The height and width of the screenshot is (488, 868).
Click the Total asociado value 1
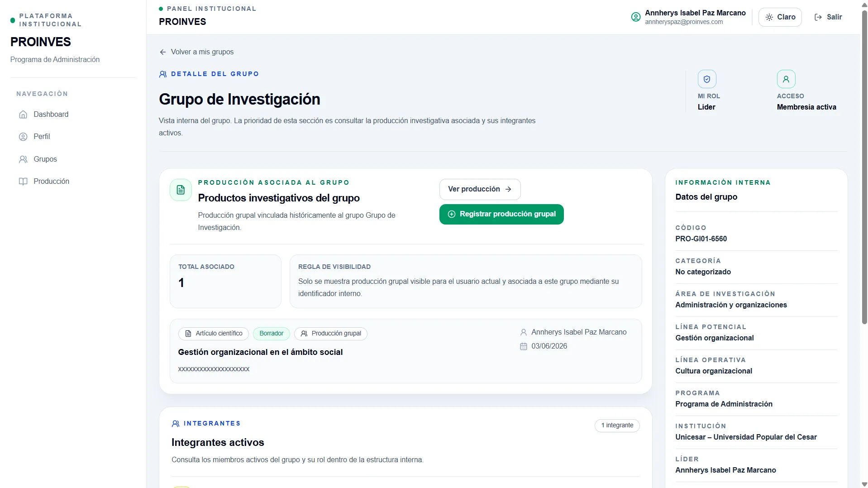181,283
